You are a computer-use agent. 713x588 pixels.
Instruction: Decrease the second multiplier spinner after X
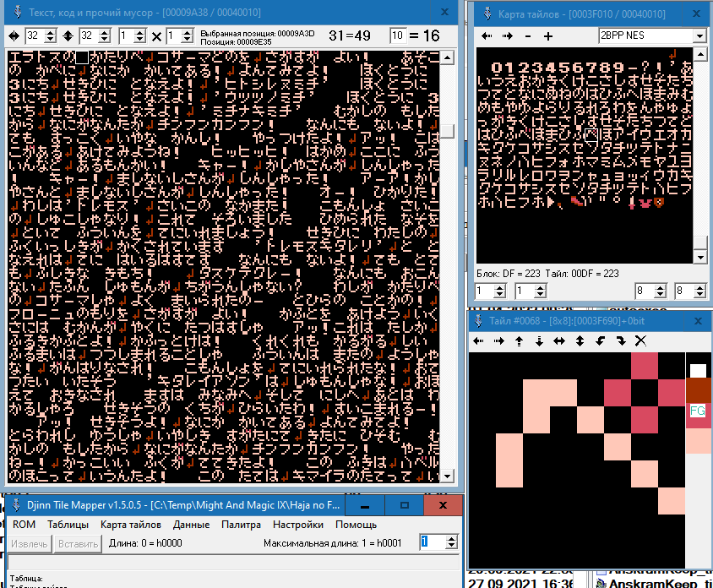tap(187, 40)
